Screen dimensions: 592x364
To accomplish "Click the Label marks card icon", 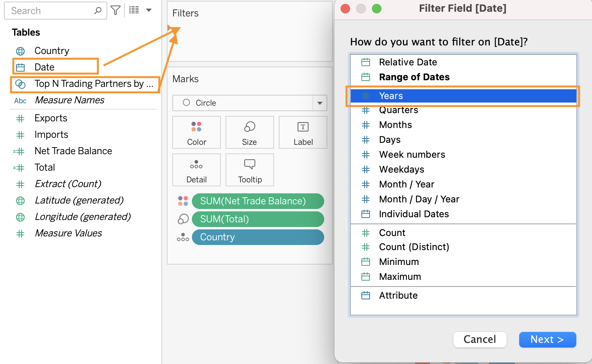I will 303,127.
